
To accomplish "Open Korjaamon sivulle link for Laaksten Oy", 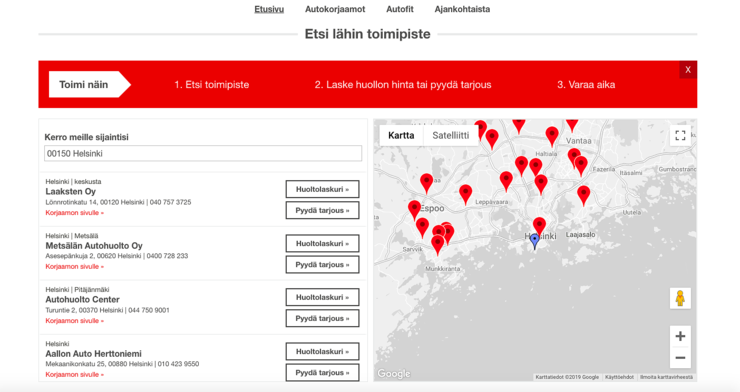I will (75, 213).
